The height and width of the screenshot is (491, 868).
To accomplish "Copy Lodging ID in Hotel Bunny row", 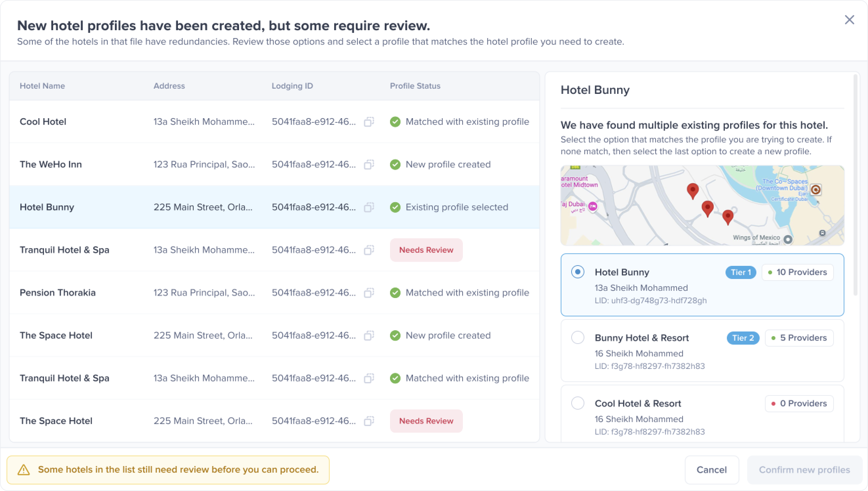I will (369, 207).
